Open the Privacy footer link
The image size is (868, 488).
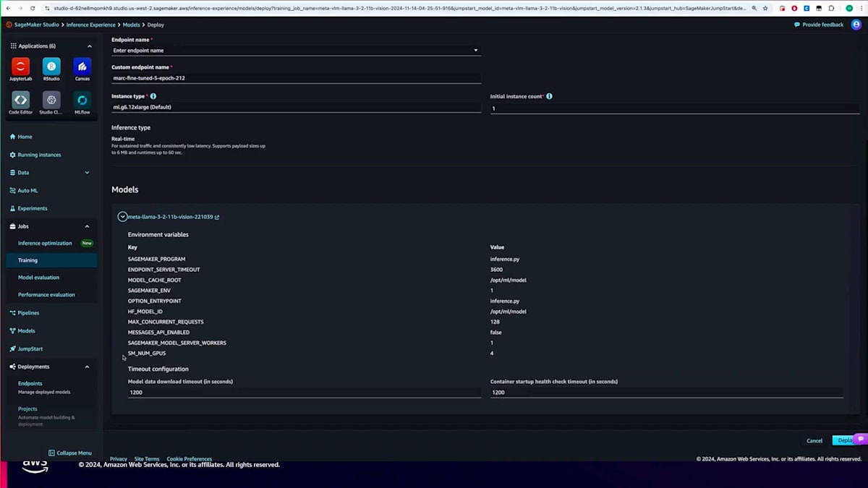[119, 459]
